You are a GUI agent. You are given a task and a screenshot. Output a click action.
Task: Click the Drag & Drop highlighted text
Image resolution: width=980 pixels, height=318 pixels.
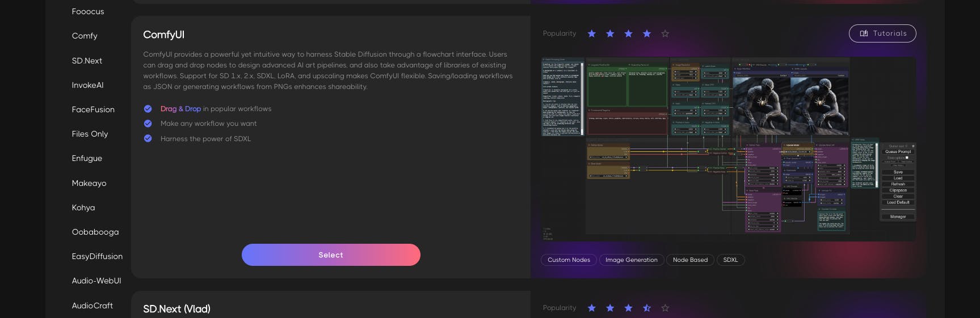[x=180, y=109]
